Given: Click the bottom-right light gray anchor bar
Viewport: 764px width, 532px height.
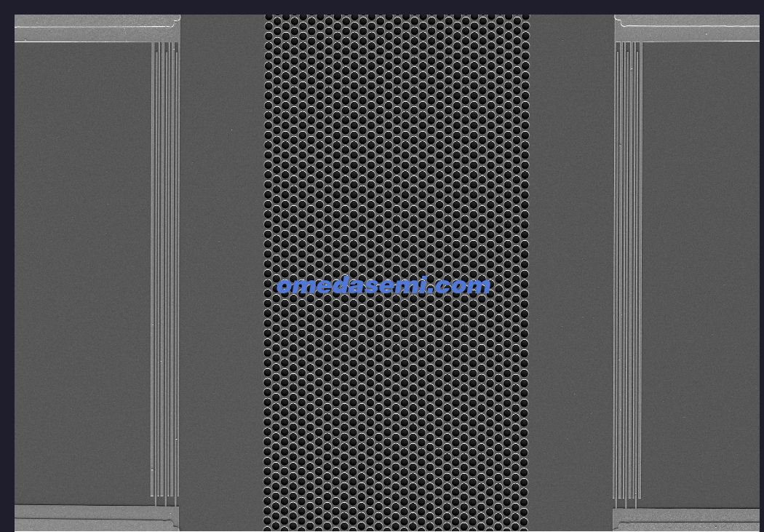Looking at the screenshot, I should click(x=688, y=520).
